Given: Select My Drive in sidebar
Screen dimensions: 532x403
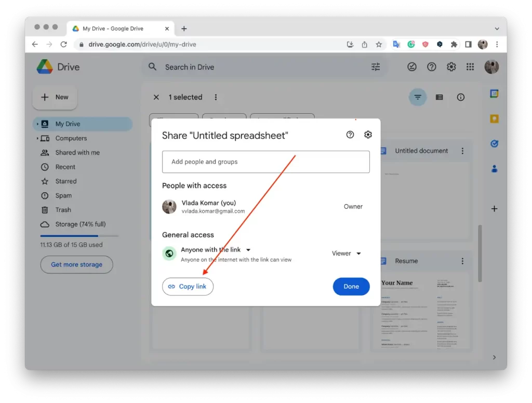Looking at the screenshot, I should 83,124.
